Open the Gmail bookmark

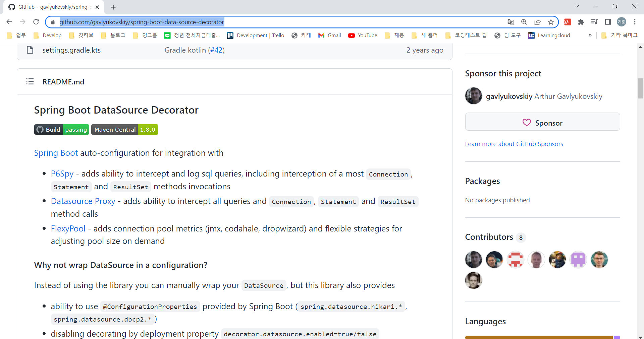[x=330, y=36]
